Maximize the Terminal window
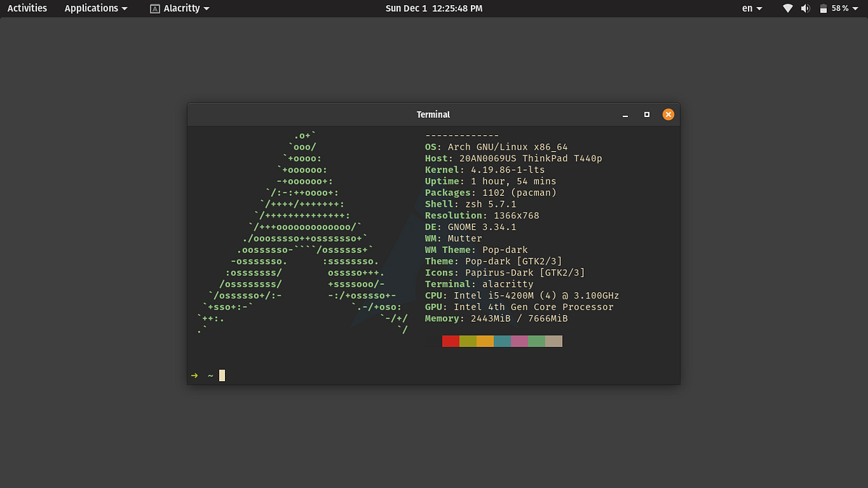This screenshot has width=868, height=488. (x=647, y=114)
